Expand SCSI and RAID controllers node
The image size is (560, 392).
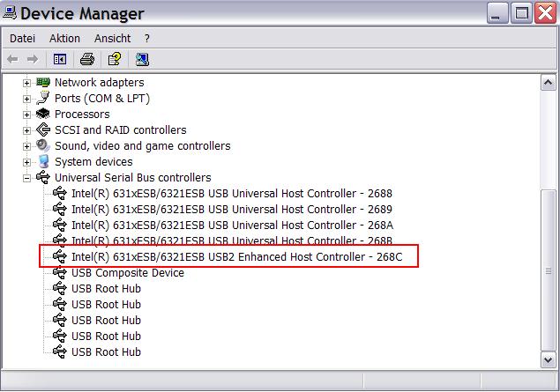click(26, 130)
